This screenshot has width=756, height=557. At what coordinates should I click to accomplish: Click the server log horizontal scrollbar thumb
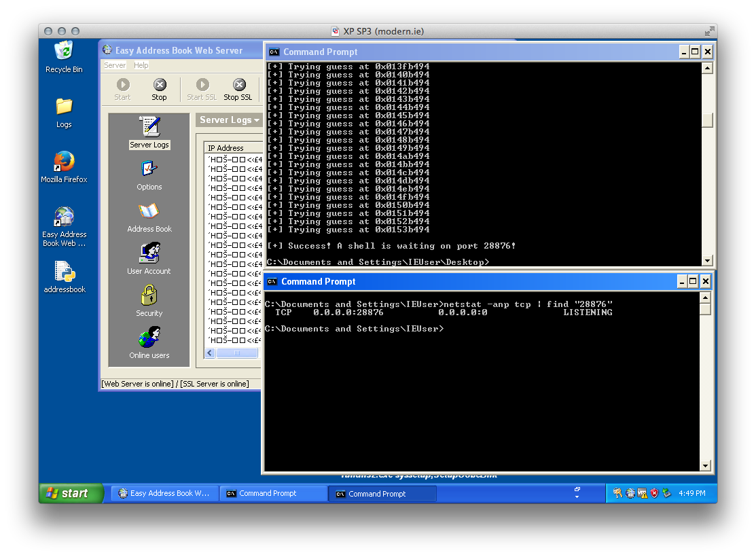(237, 353)
